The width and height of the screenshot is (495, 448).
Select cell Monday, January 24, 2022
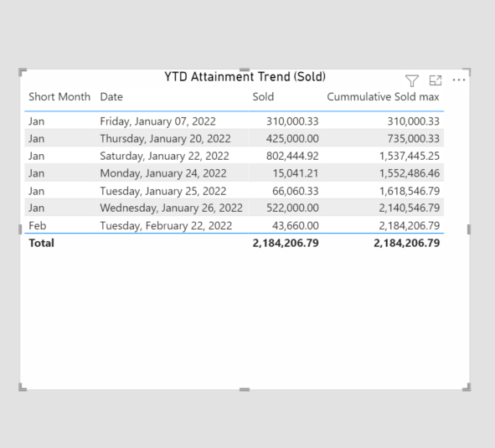point(163,173)
